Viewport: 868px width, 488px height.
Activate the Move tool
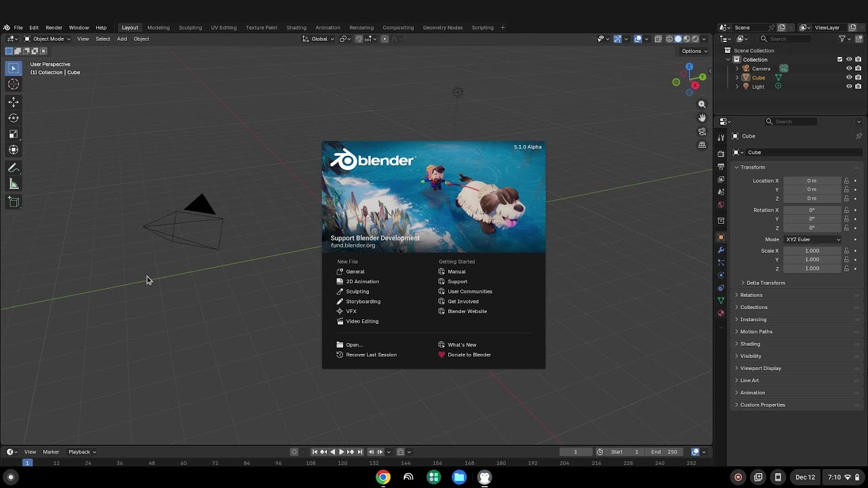pyautogui.click(x=14, y=102)
